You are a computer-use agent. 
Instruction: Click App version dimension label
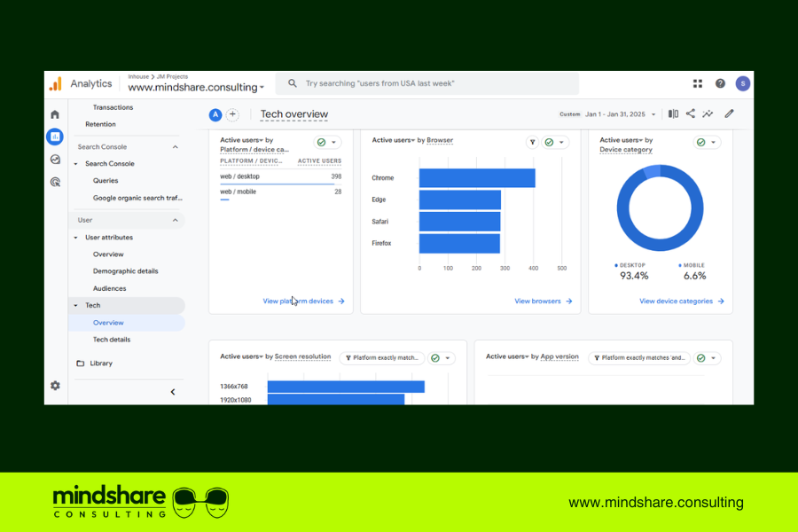coord(559,356)
